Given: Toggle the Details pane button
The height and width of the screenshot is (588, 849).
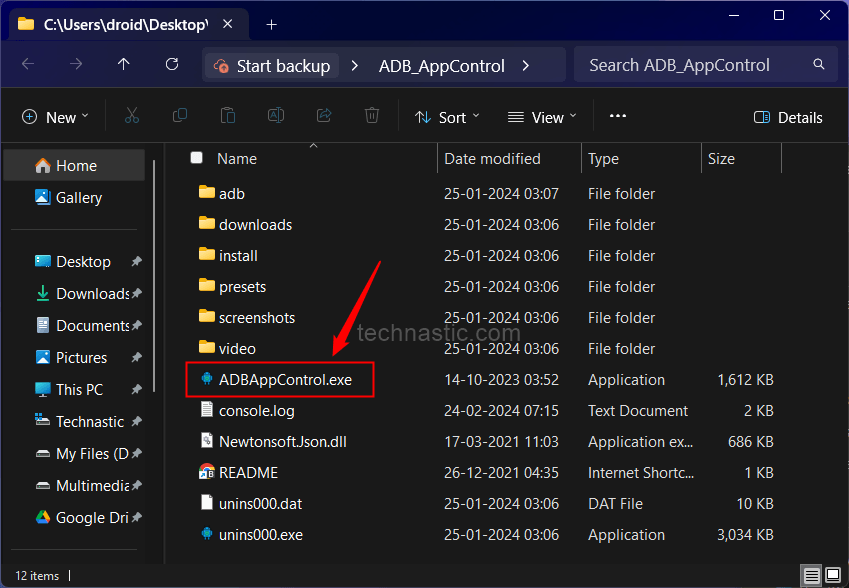Looking at the screenshot, I should tap(788, 117).
